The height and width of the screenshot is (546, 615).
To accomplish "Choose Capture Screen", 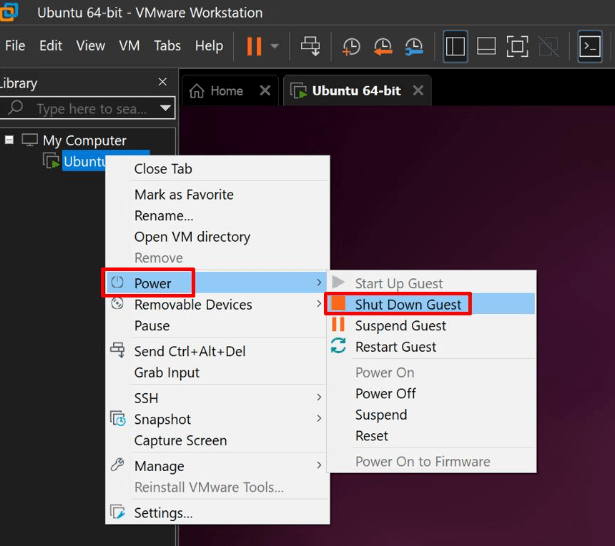I will click(x=217, y=440).
